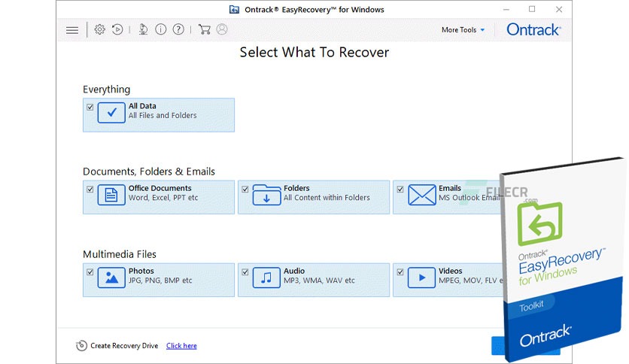Click the Folders tile icon
The width and height of the screenshot is (629, 364).
pyautogui.click(x=266, y=196)
